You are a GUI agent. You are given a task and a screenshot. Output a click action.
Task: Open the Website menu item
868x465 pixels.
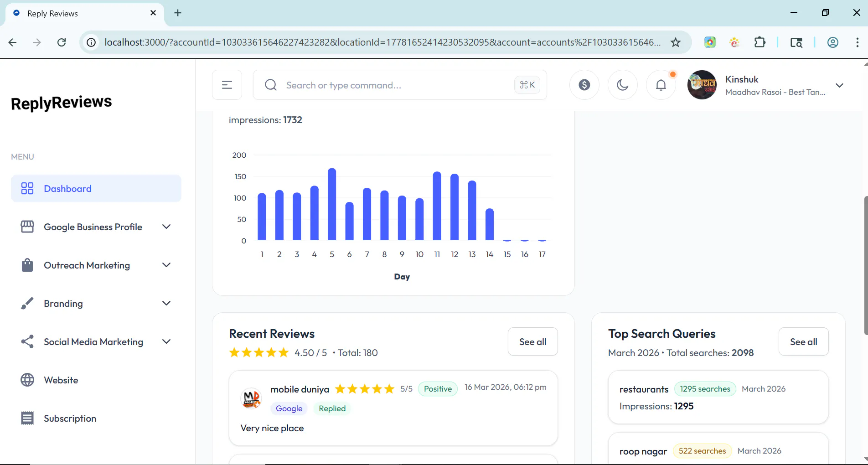96,380
